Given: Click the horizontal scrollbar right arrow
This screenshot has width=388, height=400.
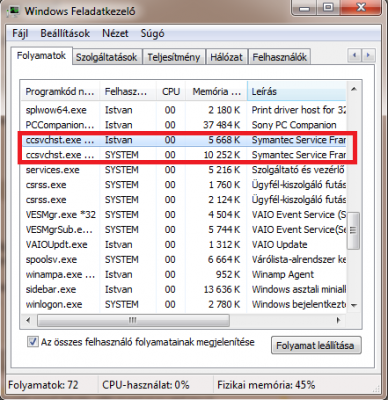Looking at the screenshot, I should coord(338,320).
